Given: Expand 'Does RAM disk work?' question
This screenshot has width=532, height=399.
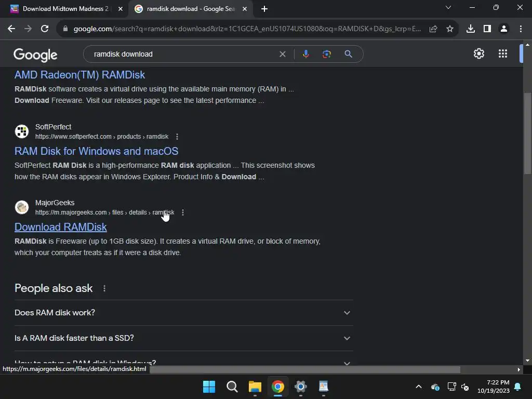Looking at the screenshot, I should click(184, 313).
